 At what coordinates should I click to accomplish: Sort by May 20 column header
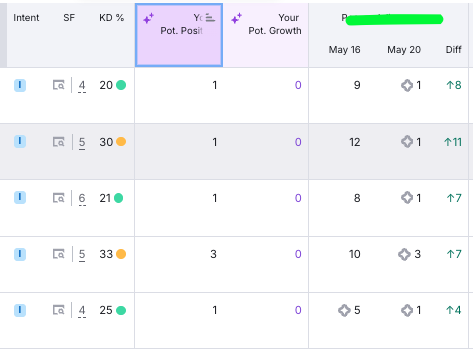[x=404, y=50]
